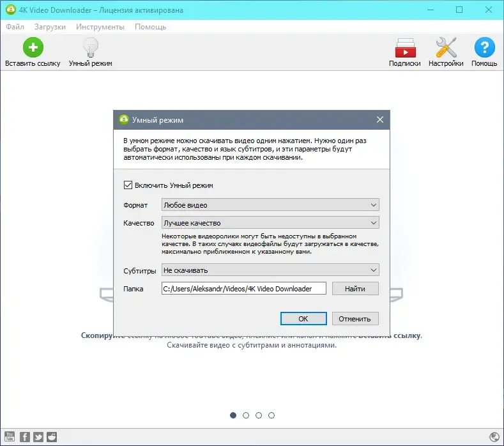The width and height of the screenshot is (504, 446).
Task: Open the Загрузки menu
Action: 50,27
